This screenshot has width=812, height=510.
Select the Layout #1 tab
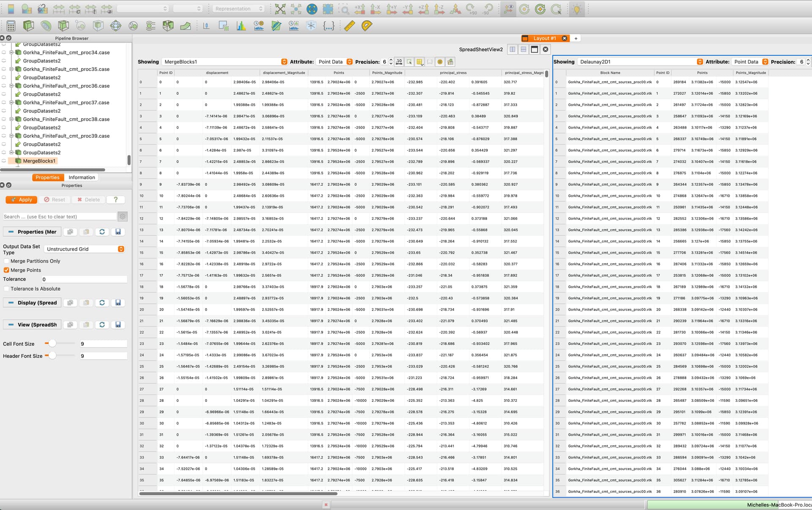[545, 38]
